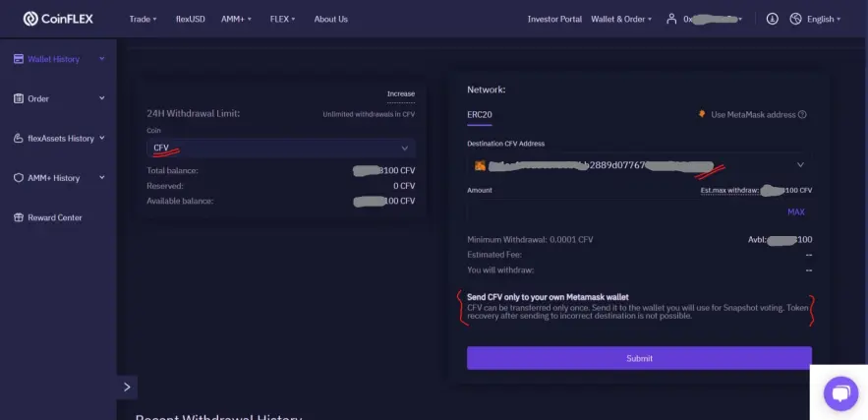
Task: Click the MetaMask fox icon in address field
Action: click(x=480, y=165)
